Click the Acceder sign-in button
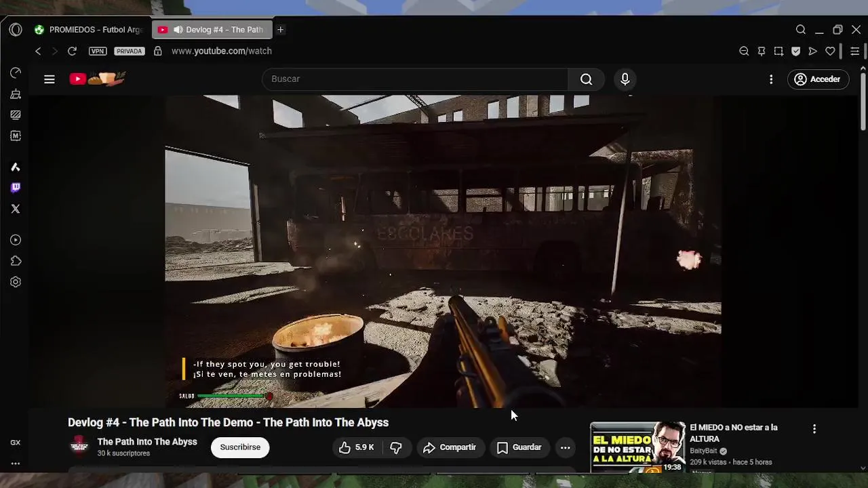The image size is (868, 488). 818,79
